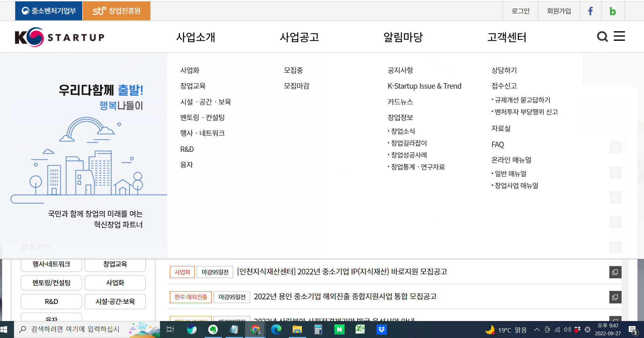Screen dimensions: 644x338
Task: Toggle 멘토링/컨설팅 interest filter
Action: point(51,283)
